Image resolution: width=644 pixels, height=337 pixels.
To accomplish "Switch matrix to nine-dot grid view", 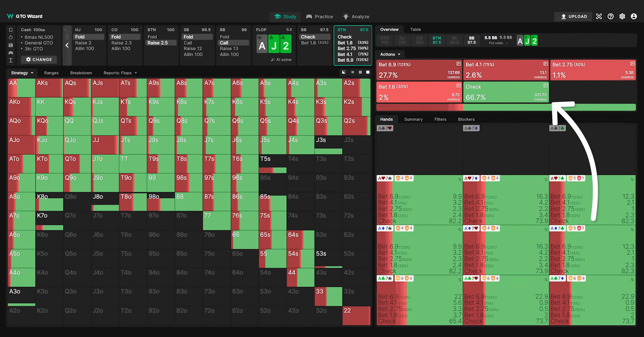I will click(360, 72).
